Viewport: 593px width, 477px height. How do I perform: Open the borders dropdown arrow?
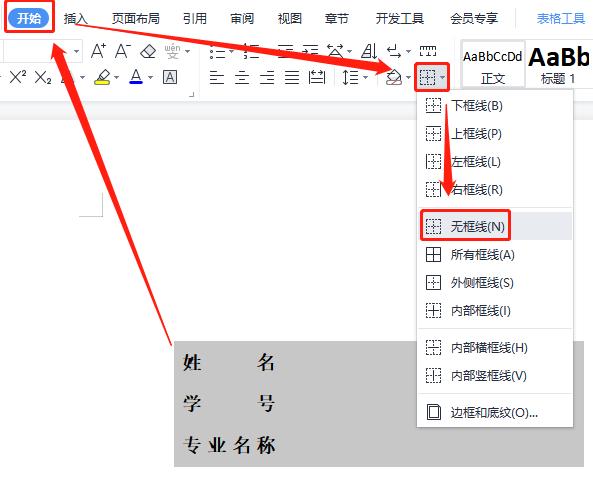pos(442,78)
